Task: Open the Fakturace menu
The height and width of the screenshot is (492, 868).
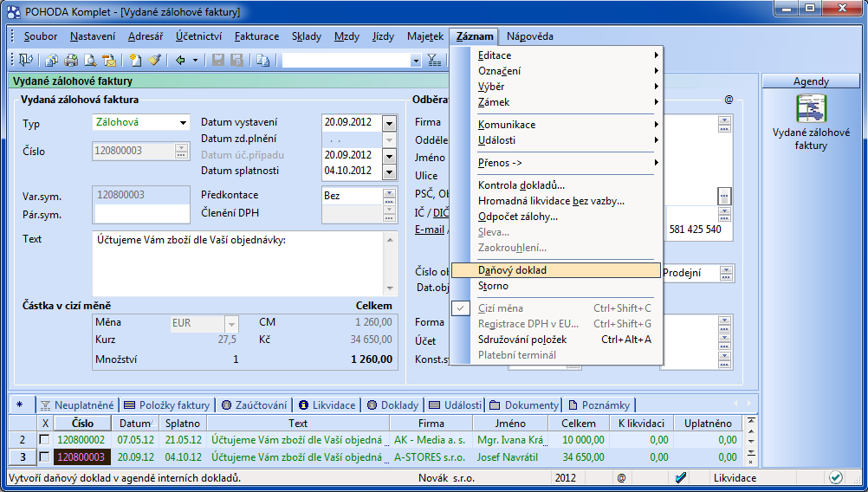Action: click(x=257, y=36)
